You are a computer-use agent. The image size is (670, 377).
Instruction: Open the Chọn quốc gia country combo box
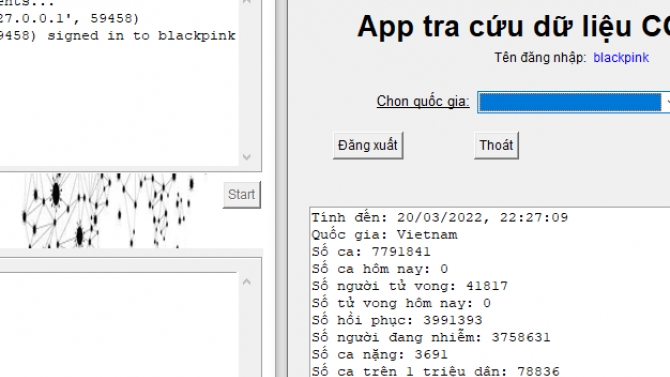click(573, 102)
